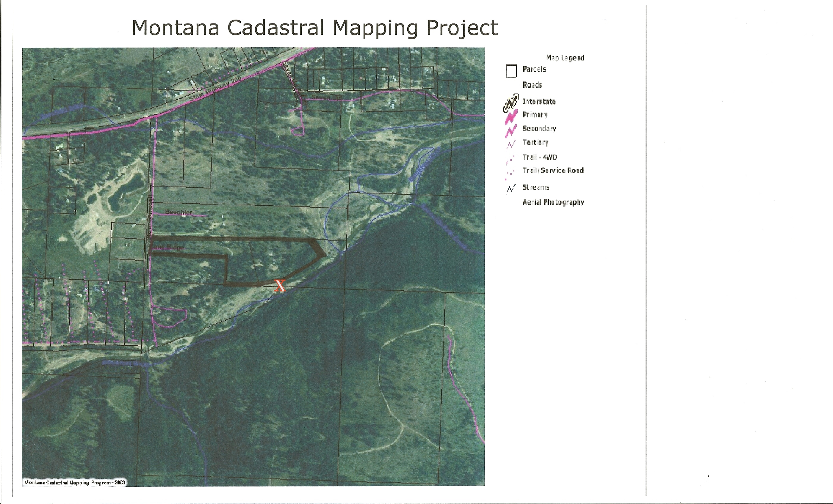Click the Secondary road legend symbol

(x=511, y=131)
